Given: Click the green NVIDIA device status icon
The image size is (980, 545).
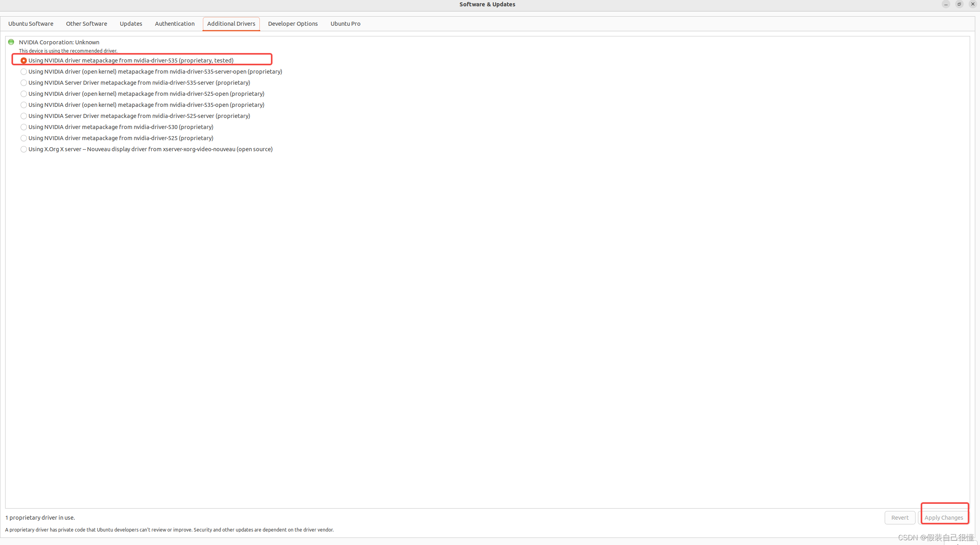Looking at the screenshot, I should (11, 42).
